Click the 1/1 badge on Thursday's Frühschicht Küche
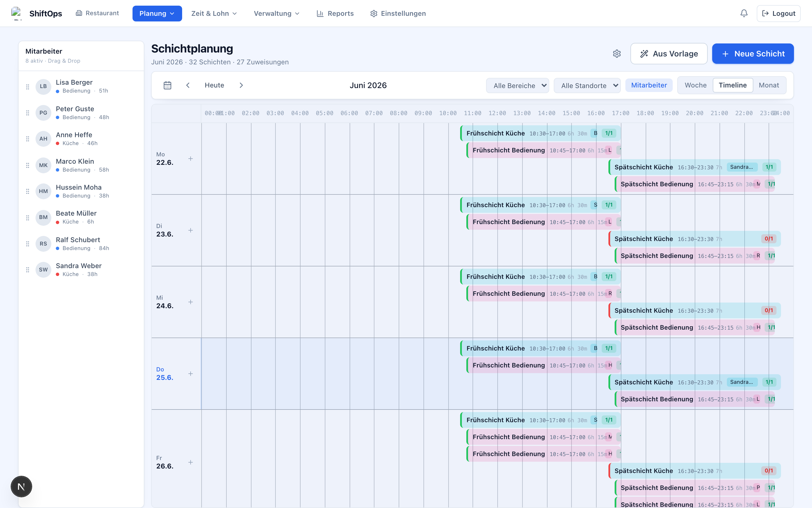The height and width of the screenshot is (508, 812). 609,349
